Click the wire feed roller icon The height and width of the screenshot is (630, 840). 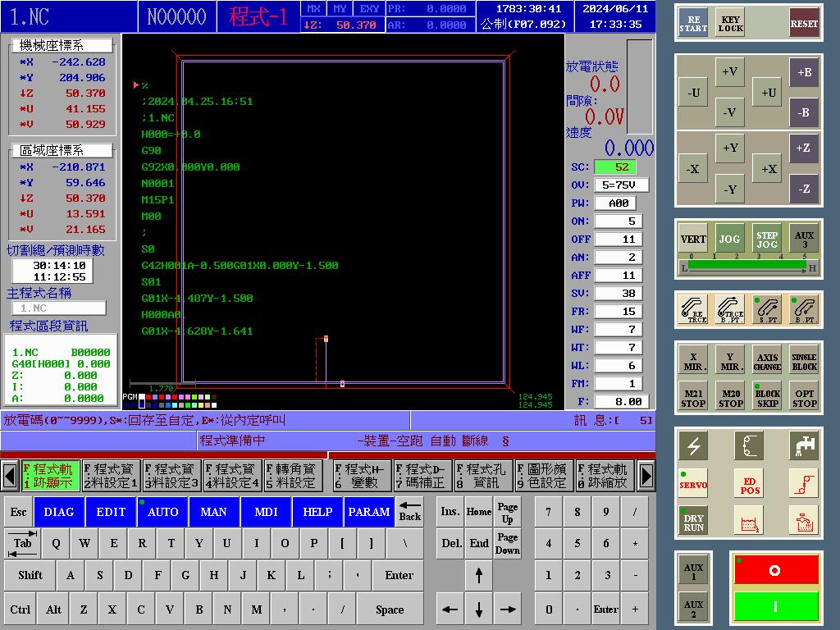pyautogui.click(x=750, y=445)
